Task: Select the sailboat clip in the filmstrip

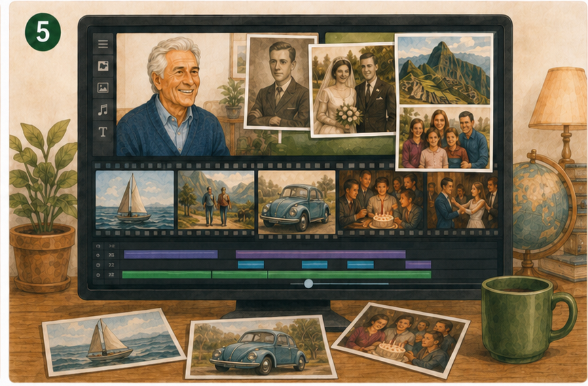Action: point(135,200)
